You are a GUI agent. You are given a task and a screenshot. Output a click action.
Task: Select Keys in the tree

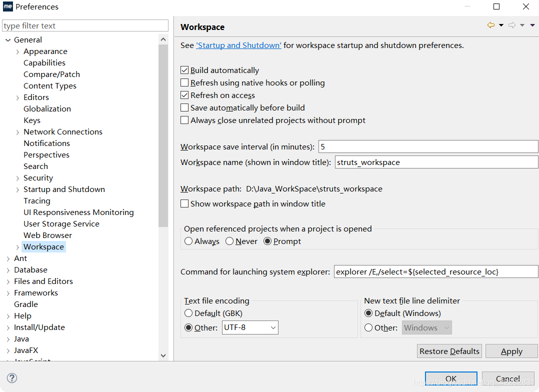click(32, 120)
